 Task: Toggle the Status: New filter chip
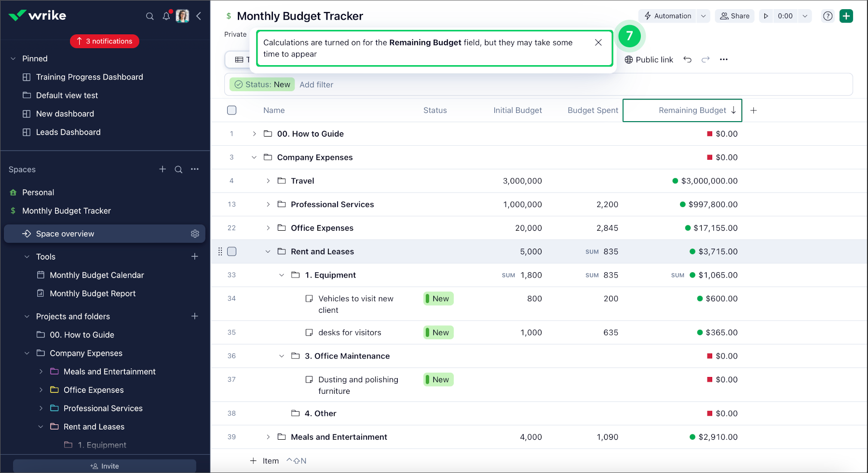tap(262, 84)
